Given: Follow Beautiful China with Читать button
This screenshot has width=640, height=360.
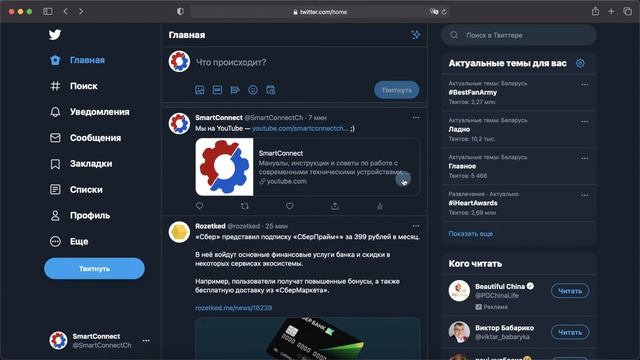Looking at the screenshot, I should [x=570, y=291].
